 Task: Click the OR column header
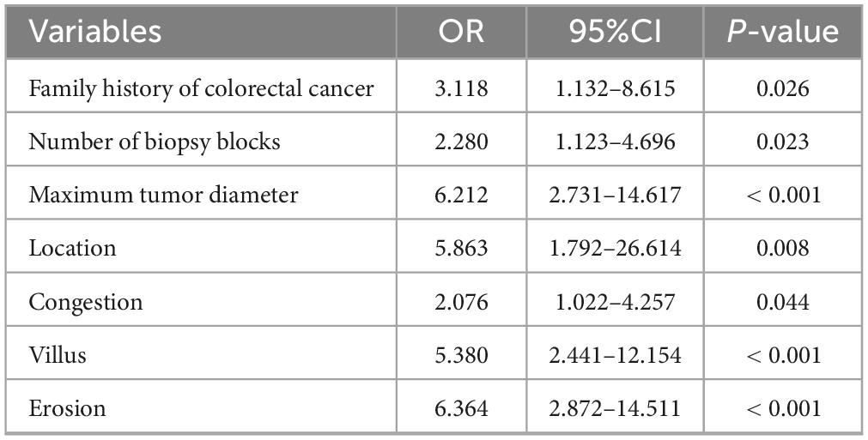462,32
